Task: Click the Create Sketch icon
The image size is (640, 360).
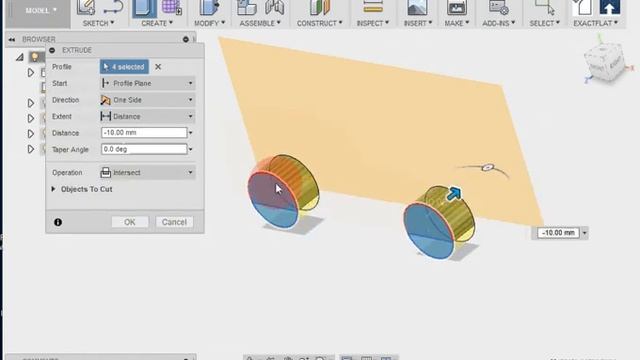Action: click(86, 7)
